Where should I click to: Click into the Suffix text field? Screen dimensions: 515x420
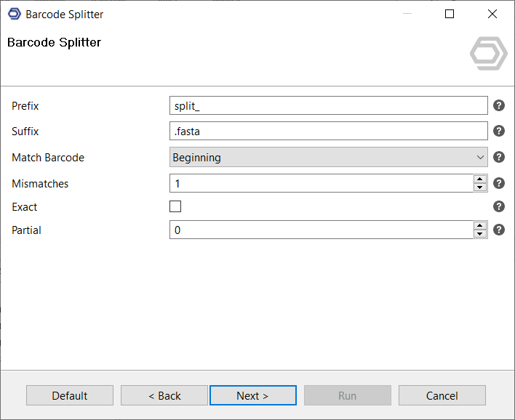coord(328,131)
